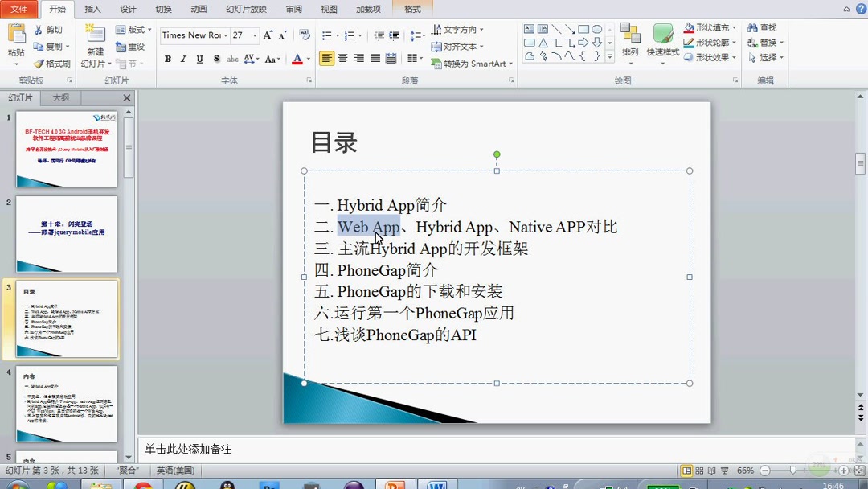Enable centered text alignment
The image size is (868, 489).
click(343, 59)
